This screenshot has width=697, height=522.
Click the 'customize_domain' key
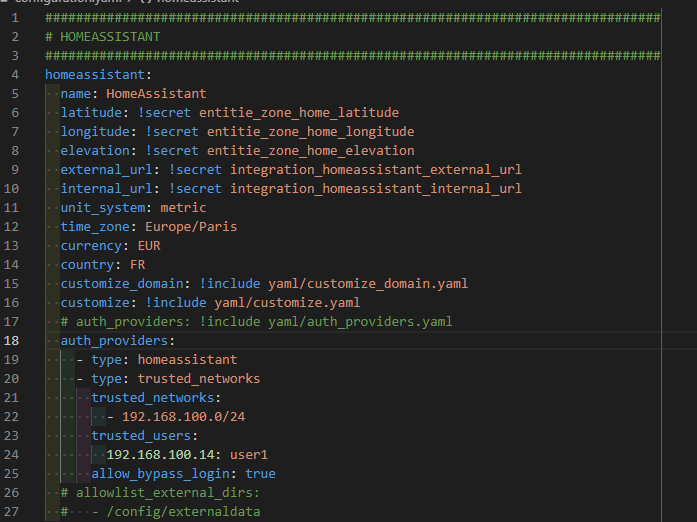point(122,284)
